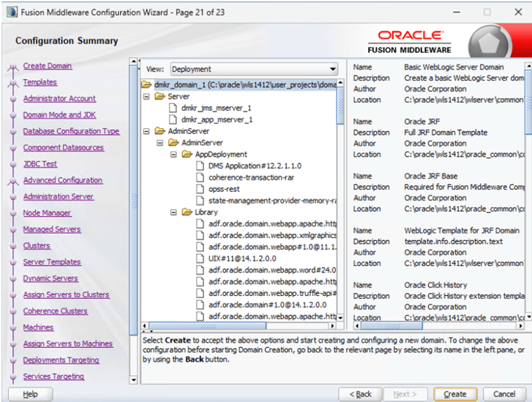
Task: Open the Database Configuration Type step
Action: coord(71,131)
